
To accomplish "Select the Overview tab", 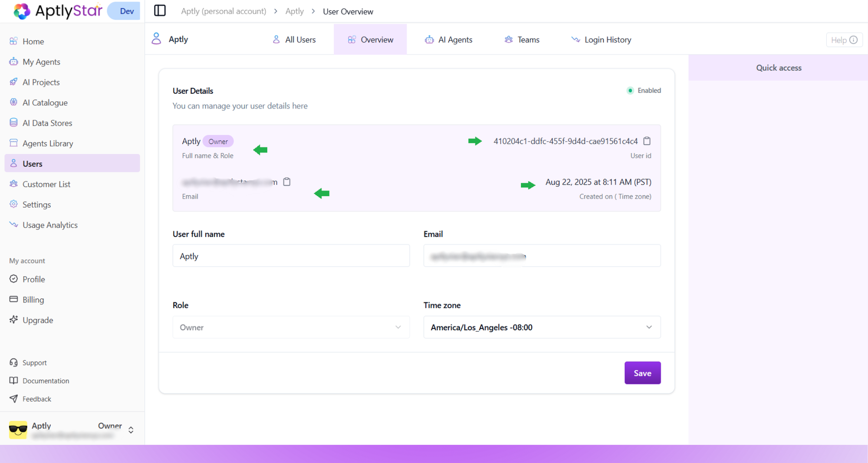I will [370, 40].
